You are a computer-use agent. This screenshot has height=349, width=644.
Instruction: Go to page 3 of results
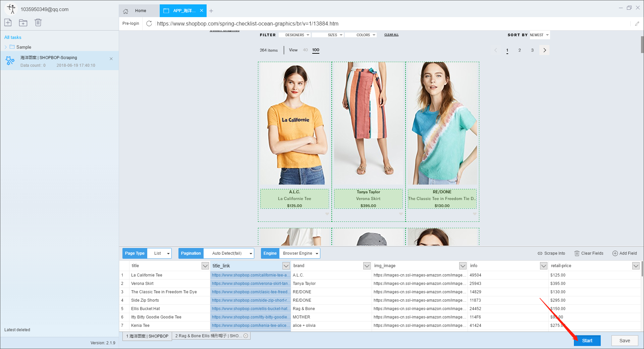[x=532, y=50]
